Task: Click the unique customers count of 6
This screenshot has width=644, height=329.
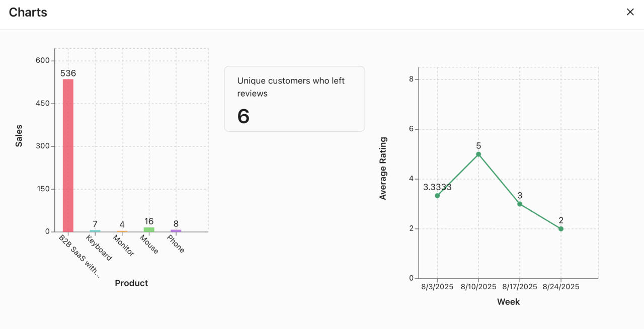Action: tap(243, 116)
